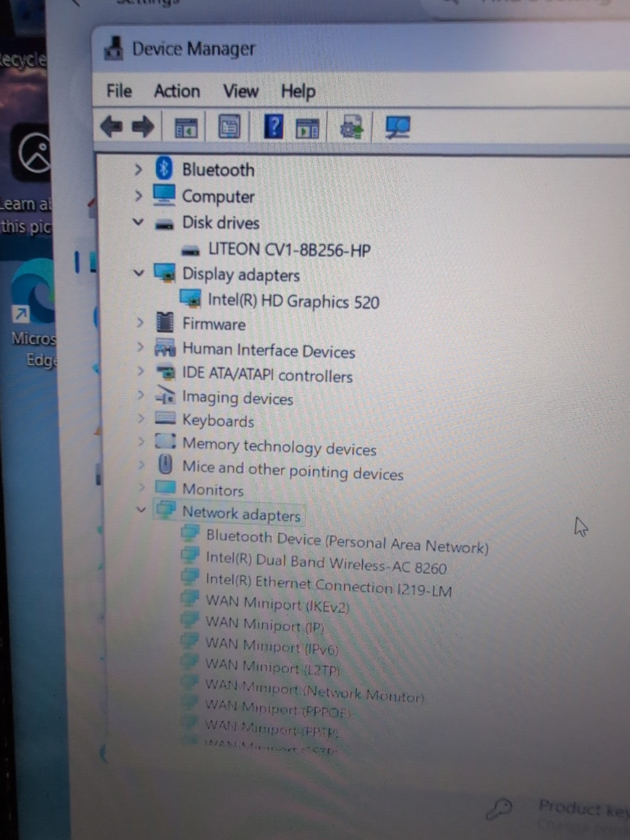Screen dimensions: 630x840
Task: Expand the Computer category
Action: (138, 196)
